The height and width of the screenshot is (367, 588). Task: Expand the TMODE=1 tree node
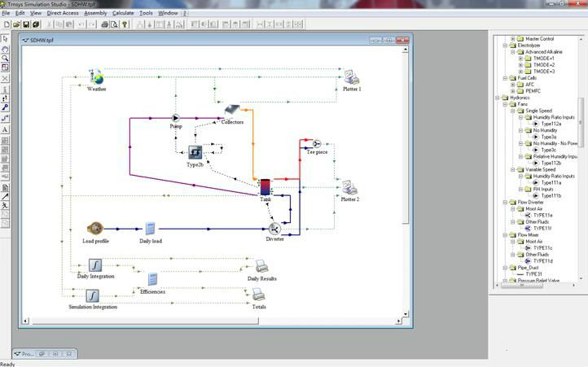pyautogui.click(x=520, y=59)
